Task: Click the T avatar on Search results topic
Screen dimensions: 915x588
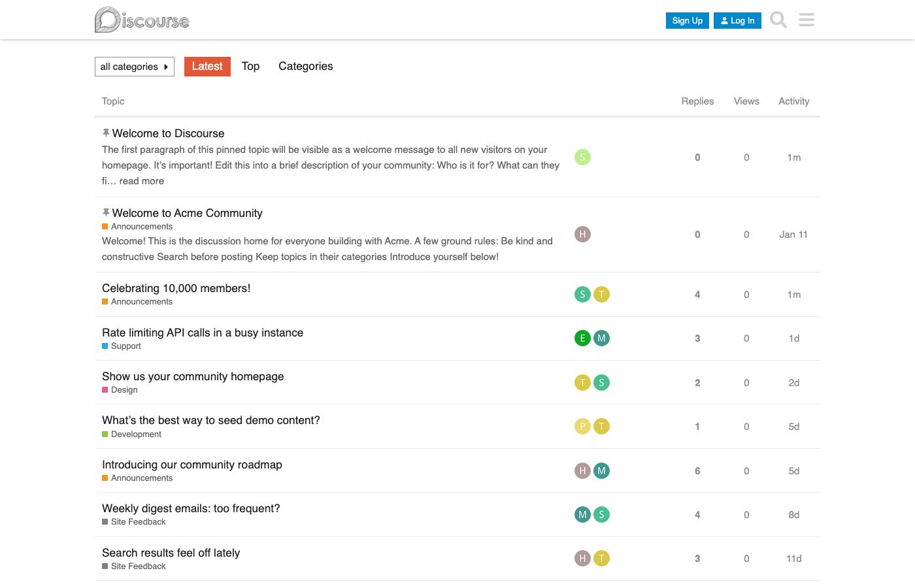Action: point(601,558)
